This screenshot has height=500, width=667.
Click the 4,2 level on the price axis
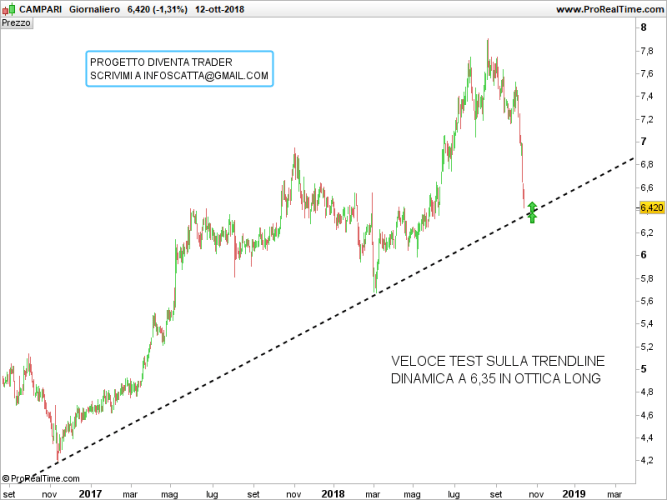[x=647, y=461]
